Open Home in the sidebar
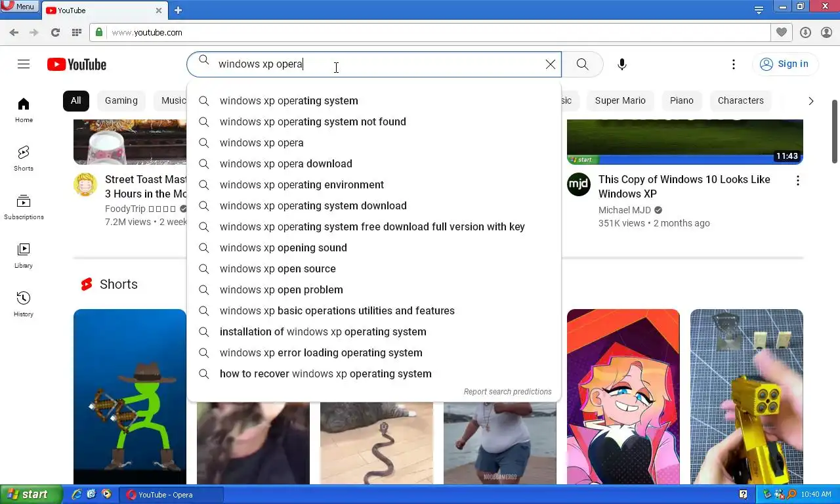 24,110
